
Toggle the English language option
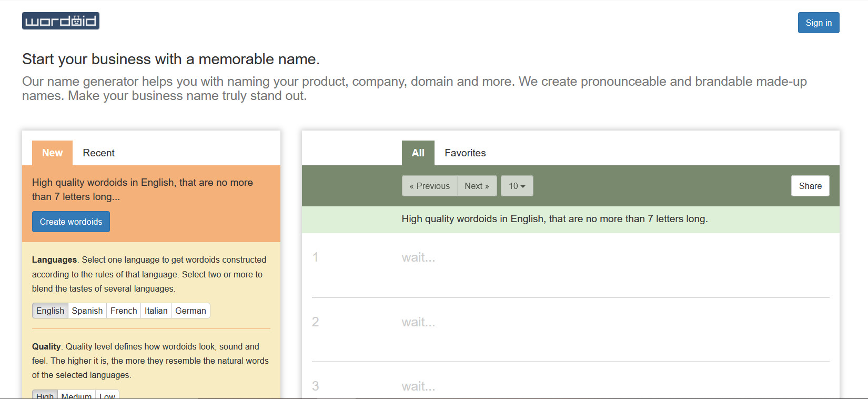click(50, 311)
